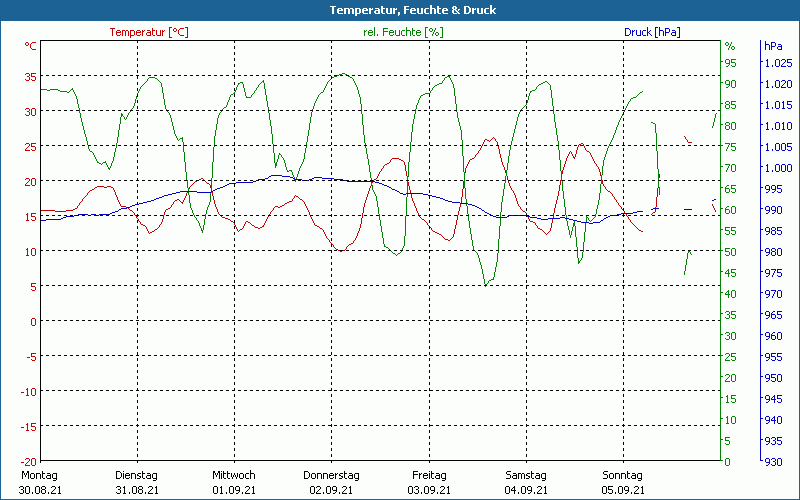The height and width of the screenshot is (500, 800).
Task: Select the blue "Druck [hPa]" legend label
Action: tap(652, 32)
